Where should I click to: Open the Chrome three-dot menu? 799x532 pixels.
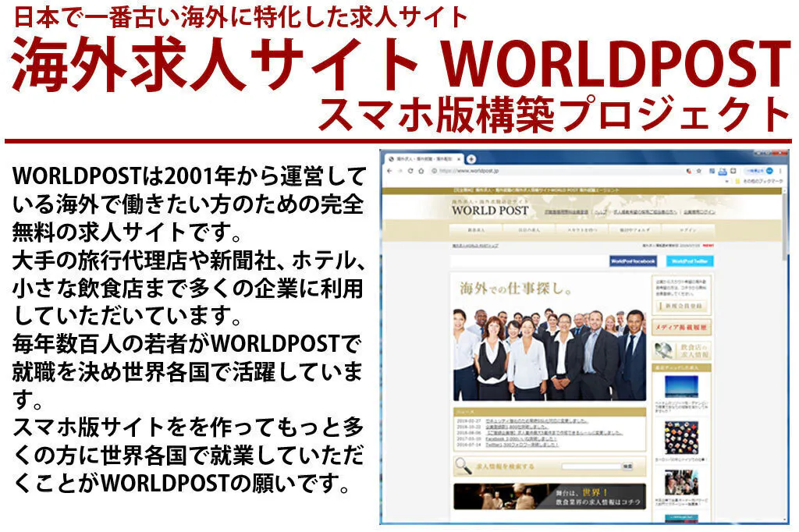[x=781, y=170]
